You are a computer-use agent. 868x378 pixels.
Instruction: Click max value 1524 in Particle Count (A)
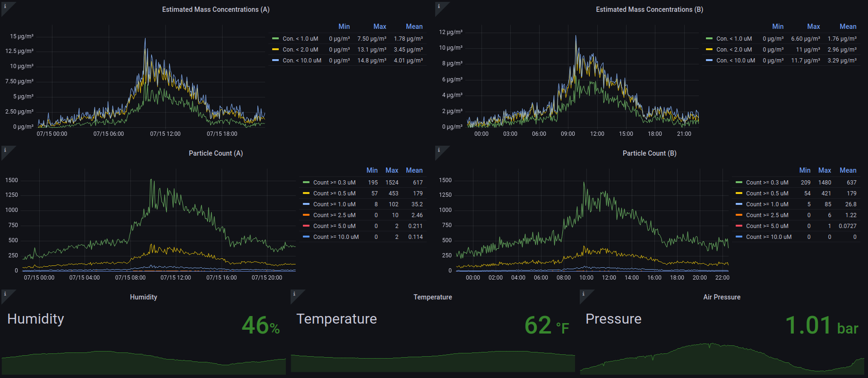(x=392, y=183)
